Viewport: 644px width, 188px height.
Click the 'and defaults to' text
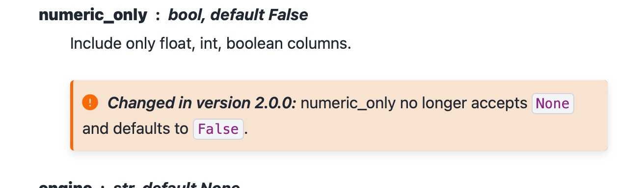click(x=135, y=129)
